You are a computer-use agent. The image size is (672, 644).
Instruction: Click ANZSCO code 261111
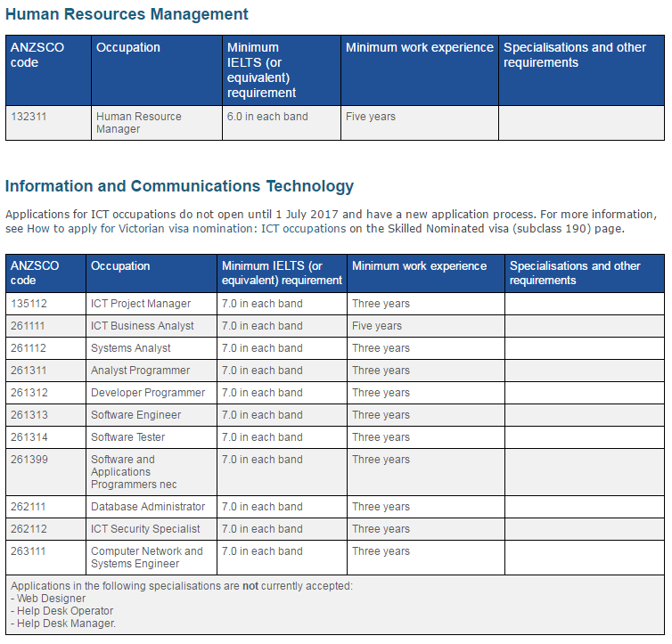click(x=29, y=326)
